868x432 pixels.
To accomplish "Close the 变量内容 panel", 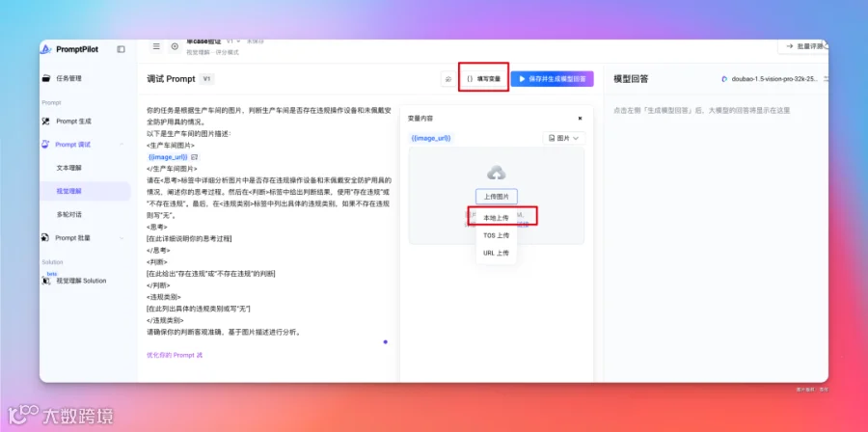I will pyautogui.click(x=580, y=119).
